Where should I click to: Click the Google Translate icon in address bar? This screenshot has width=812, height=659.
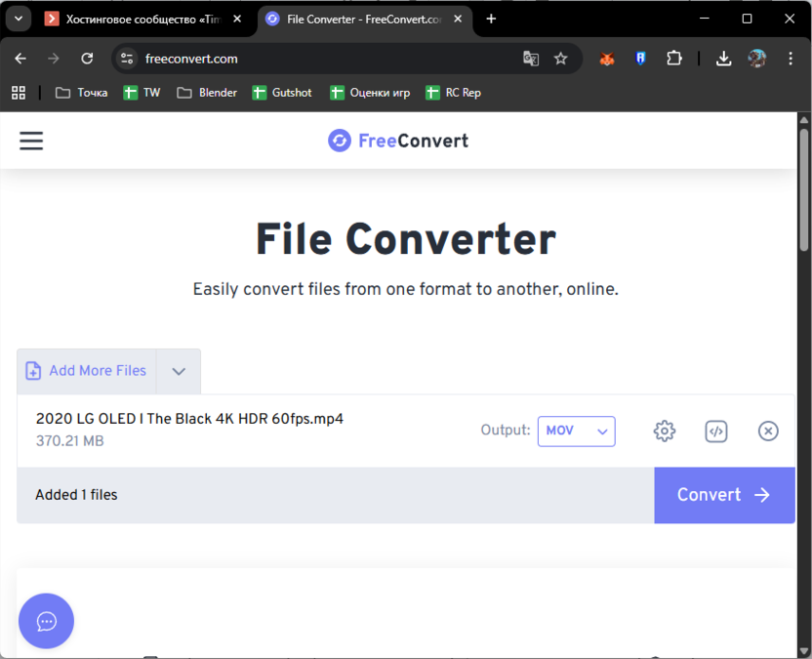[531, 59]
